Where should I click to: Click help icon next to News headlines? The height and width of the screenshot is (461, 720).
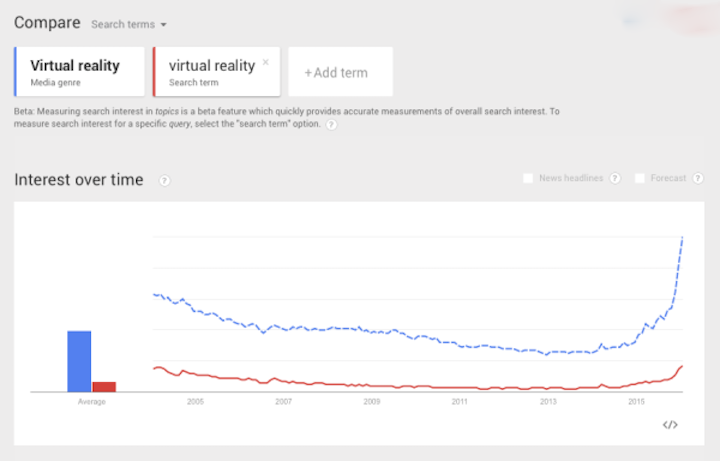point(615,179)
